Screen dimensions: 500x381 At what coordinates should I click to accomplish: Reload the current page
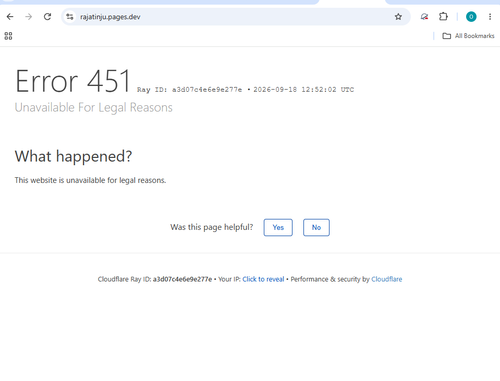coord(47,17)
